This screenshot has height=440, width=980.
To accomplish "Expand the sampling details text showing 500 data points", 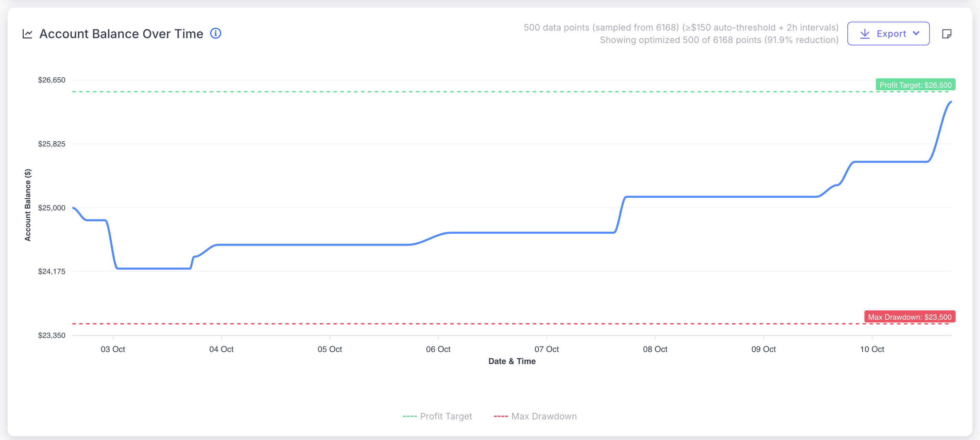I will click(x=680, y=27).
